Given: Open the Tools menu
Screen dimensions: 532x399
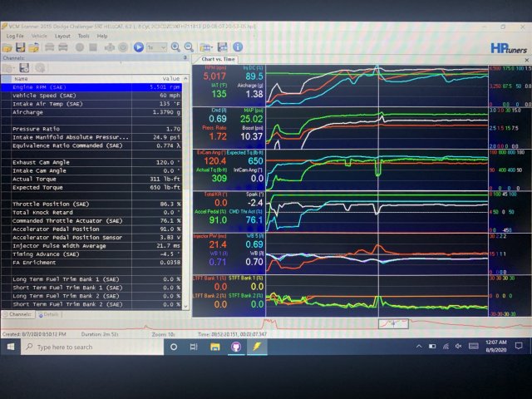Looking at the screenshot, I should (83, 37).
